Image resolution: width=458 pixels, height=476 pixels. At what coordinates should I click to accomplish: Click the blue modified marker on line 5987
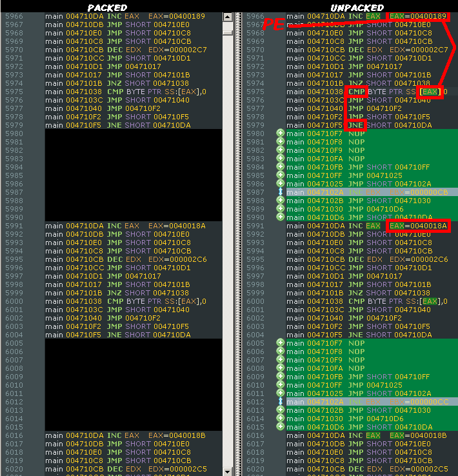[281, 192]
